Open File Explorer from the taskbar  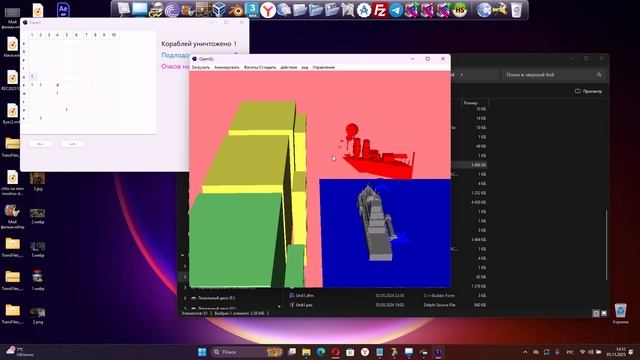click(306, 352)
